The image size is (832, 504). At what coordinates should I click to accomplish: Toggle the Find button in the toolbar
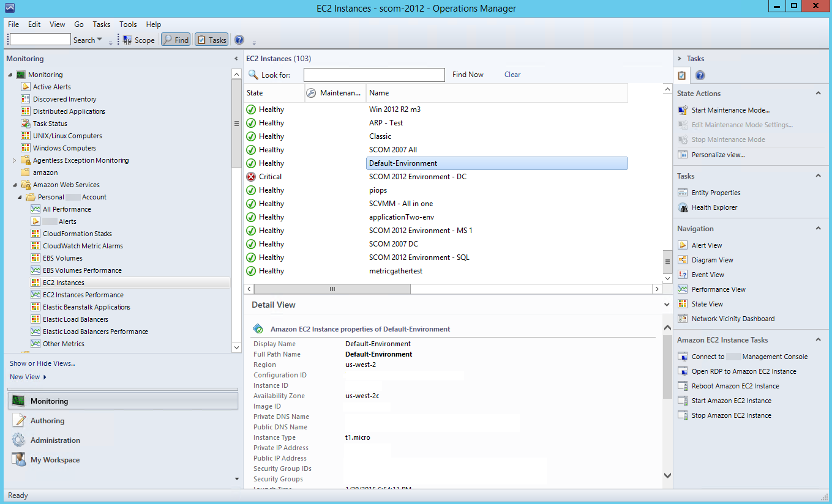coord(176,40)
